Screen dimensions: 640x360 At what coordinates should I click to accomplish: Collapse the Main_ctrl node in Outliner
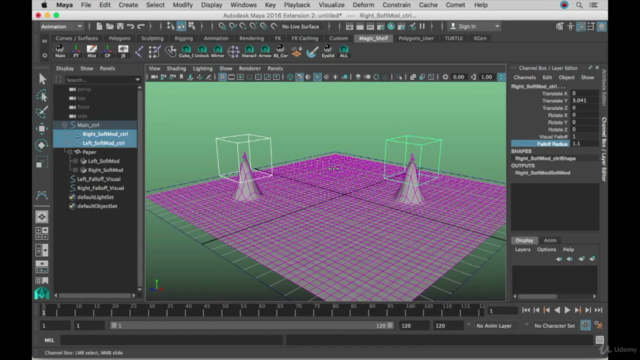[x=64, y=125]
